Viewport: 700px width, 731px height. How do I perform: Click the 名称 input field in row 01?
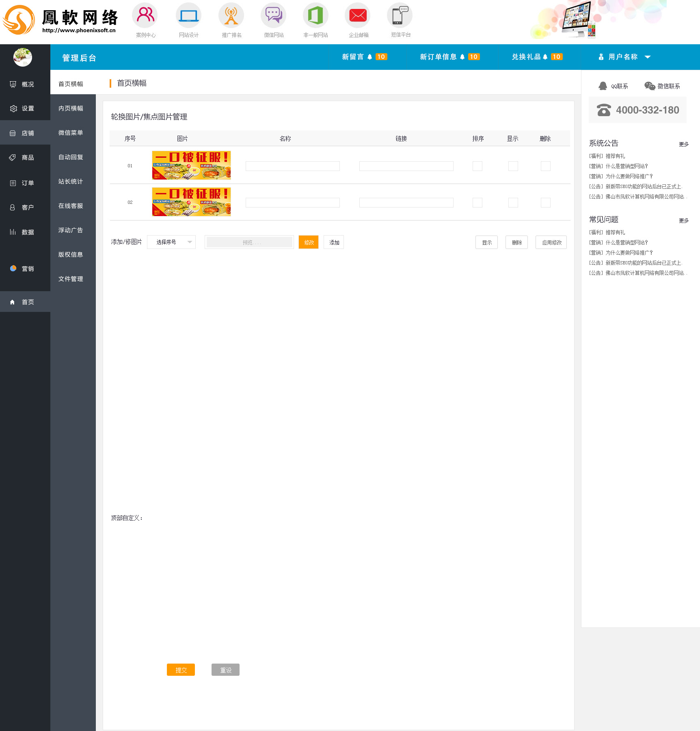[x=292, y=166]
